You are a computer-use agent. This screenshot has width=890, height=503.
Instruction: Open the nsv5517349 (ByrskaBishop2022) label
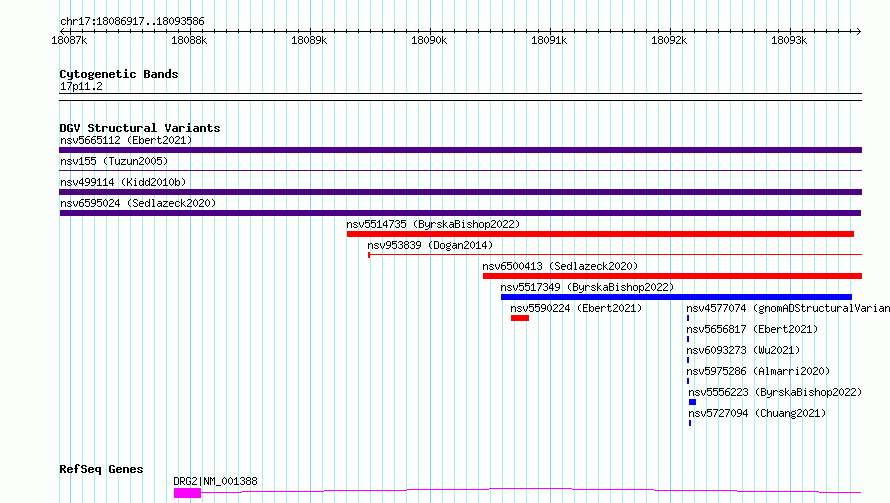point(587,287)
